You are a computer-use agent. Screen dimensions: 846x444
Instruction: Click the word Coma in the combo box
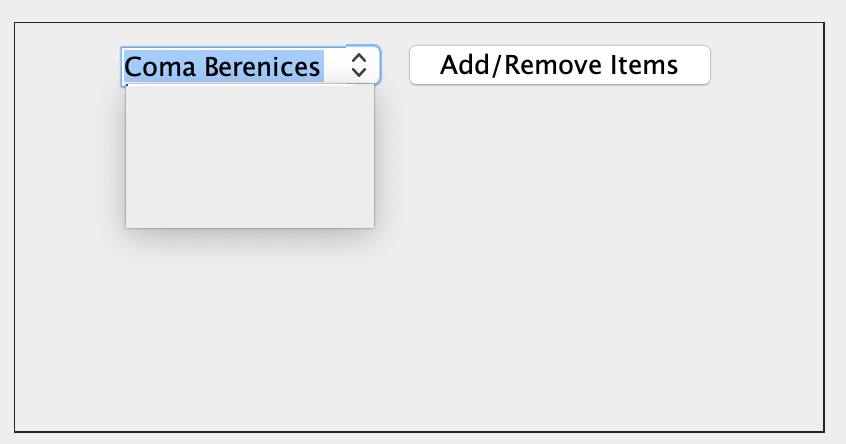[161, 67]
